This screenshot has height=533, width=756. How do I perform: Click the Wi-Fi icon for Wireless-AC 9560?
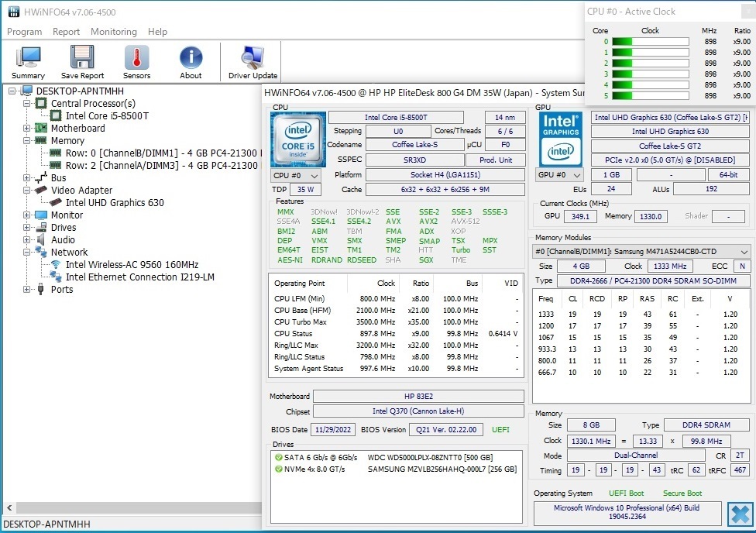point(56,264)
